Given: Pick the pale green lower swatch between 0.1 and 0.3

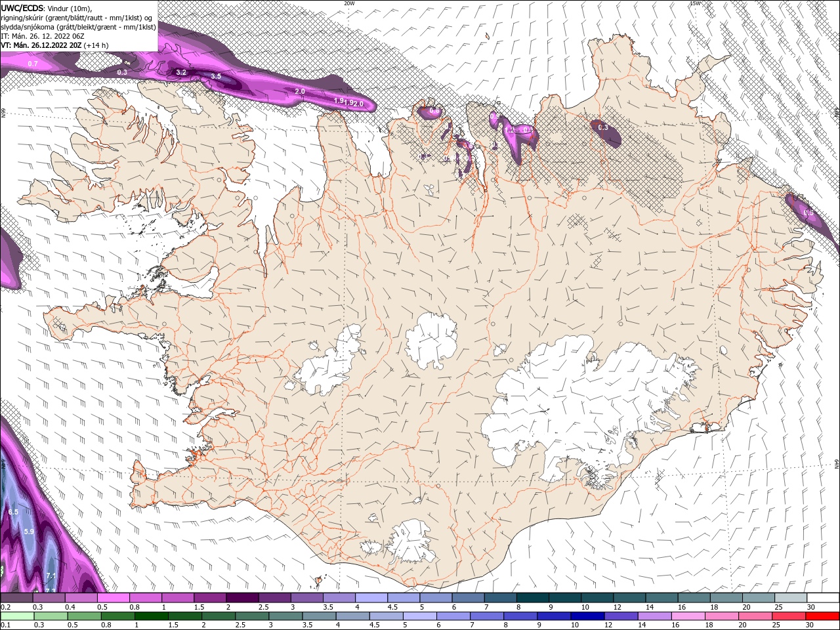Looking at the screenshot, I should coord(16,615).
